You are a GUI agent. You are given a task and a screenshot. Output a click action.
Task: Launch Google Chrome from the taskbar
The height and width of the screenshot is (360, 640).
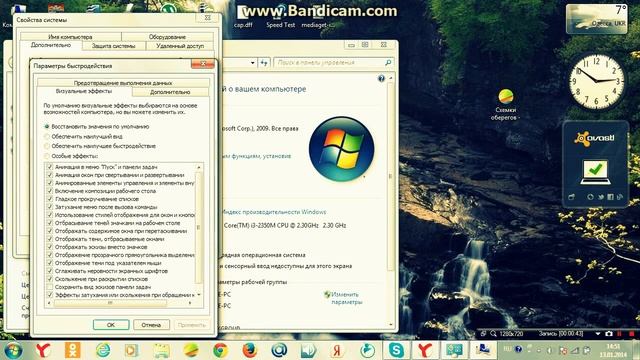[220, 350]
